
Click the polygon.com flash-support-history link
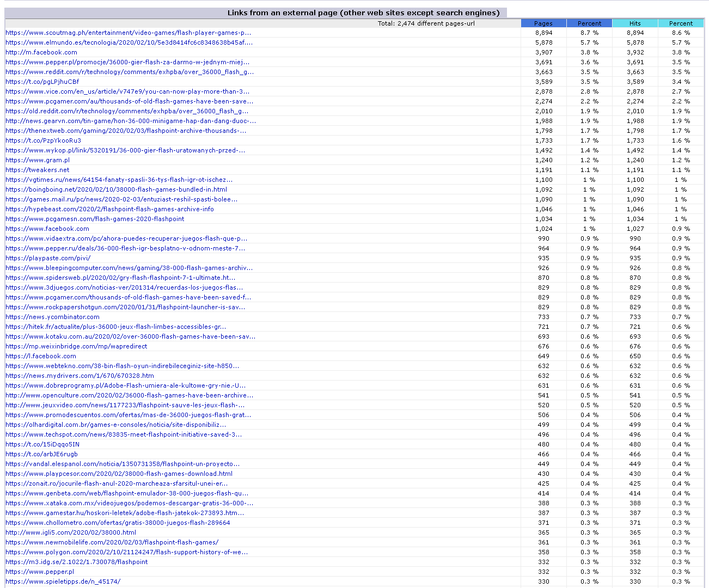[126, 552]
